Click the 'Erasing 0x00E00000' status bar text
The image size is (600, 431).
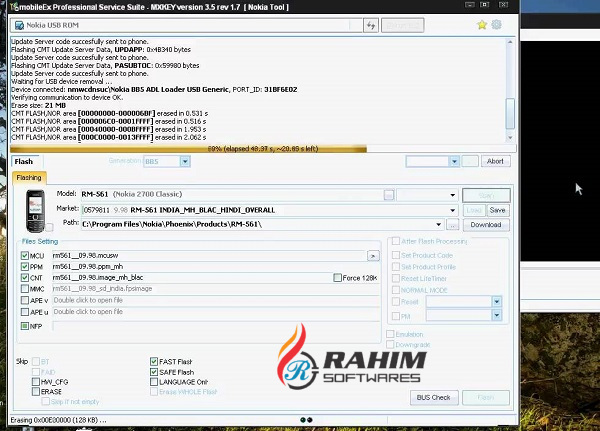[x=59, y=420]
